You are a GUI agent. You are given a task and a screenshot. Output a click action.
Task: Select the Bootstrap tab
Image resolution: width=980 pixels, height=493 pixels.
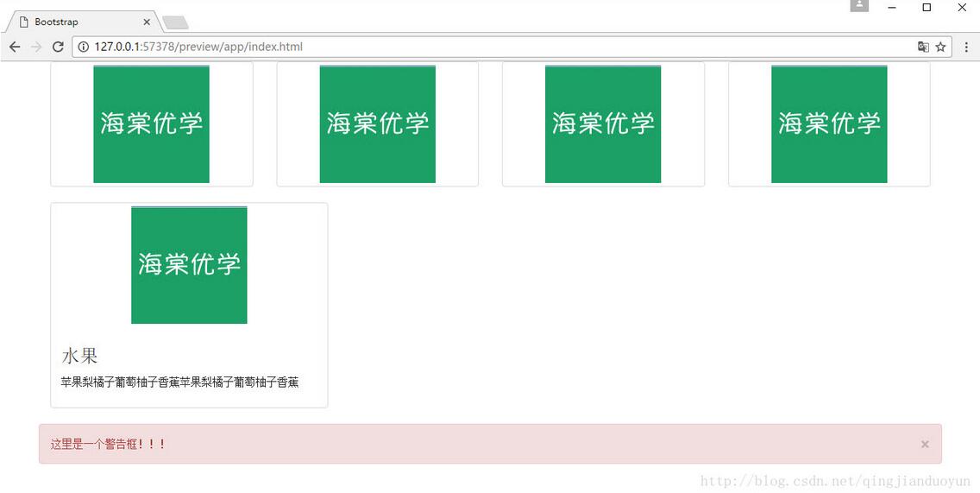pos(81,22)
